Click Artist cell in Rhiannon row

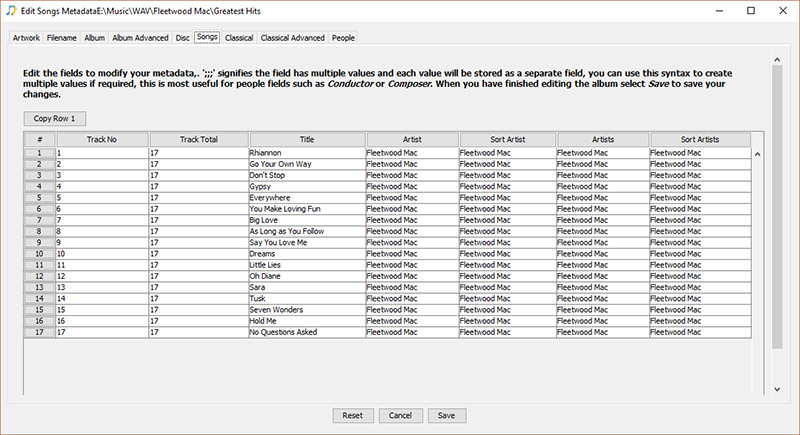point(412,153)
